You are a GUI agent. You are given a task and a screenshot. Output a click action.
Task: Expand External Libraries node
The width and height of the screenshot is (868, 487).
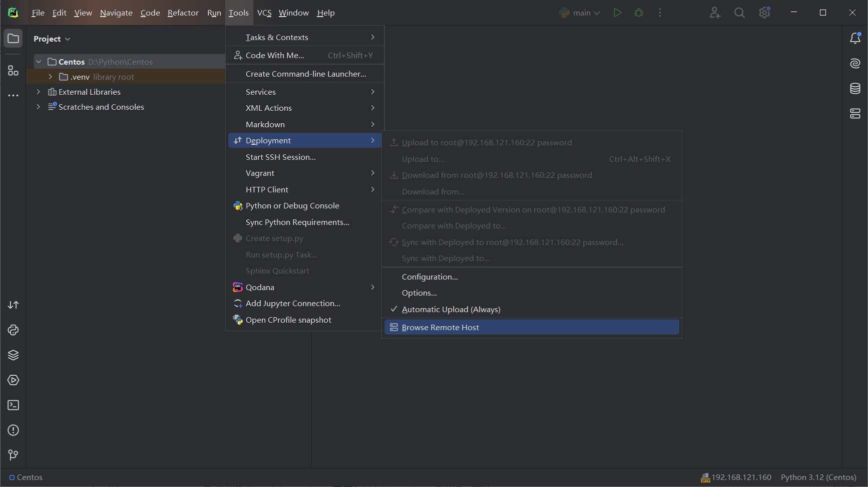pyautogui.click(x=39, y=92)
